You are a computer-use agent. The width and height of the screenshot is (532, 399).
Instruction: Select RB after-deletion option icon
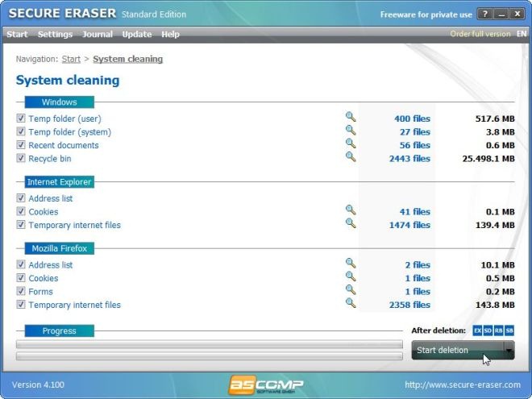point(498,330)
